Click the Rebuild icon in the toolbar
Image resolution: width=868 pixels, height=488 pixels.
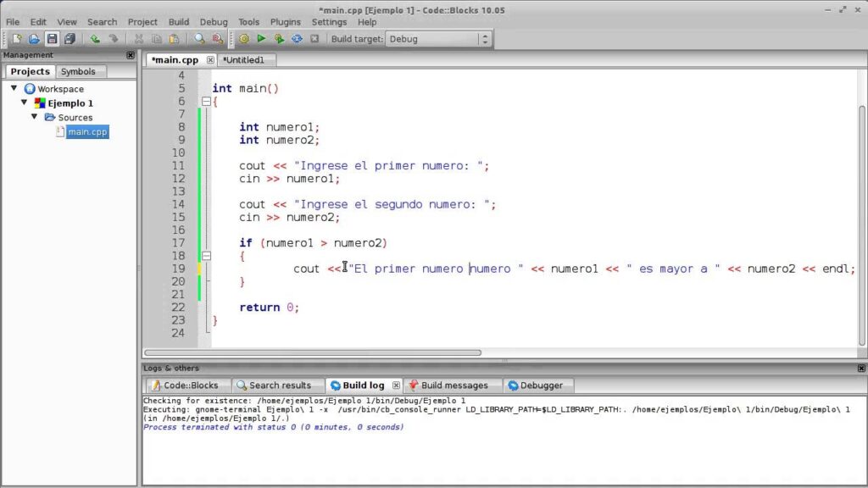[297, 39]
